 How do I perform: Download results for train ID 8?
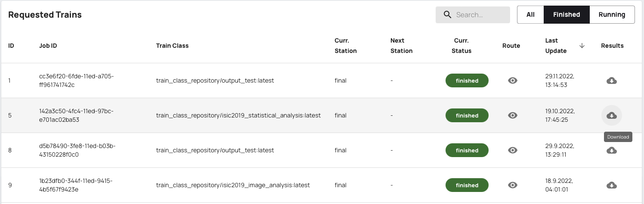tap(611, 150)
